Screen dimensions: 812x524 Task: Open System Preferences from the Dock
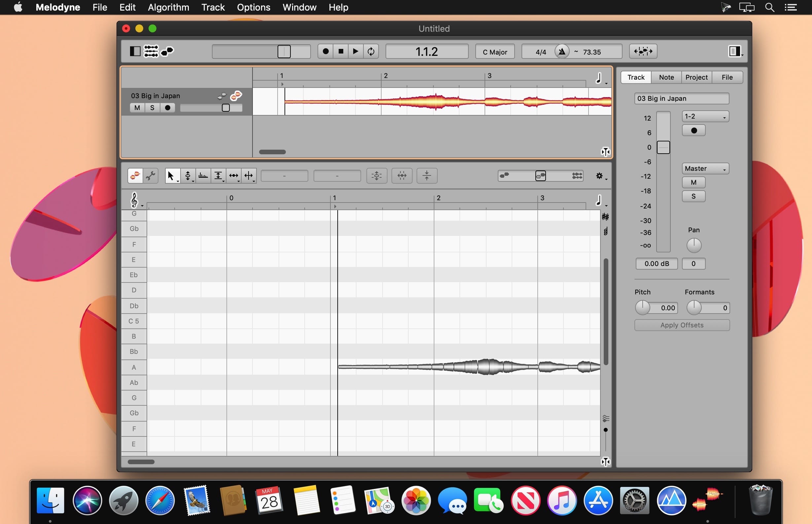click(x=634, y=501)
